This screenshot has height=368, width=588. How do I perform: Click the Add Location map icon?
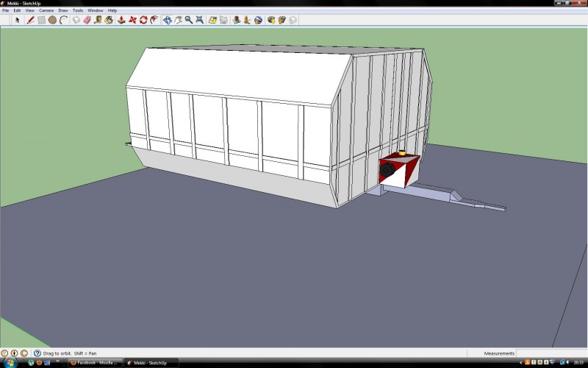(212, 20)
